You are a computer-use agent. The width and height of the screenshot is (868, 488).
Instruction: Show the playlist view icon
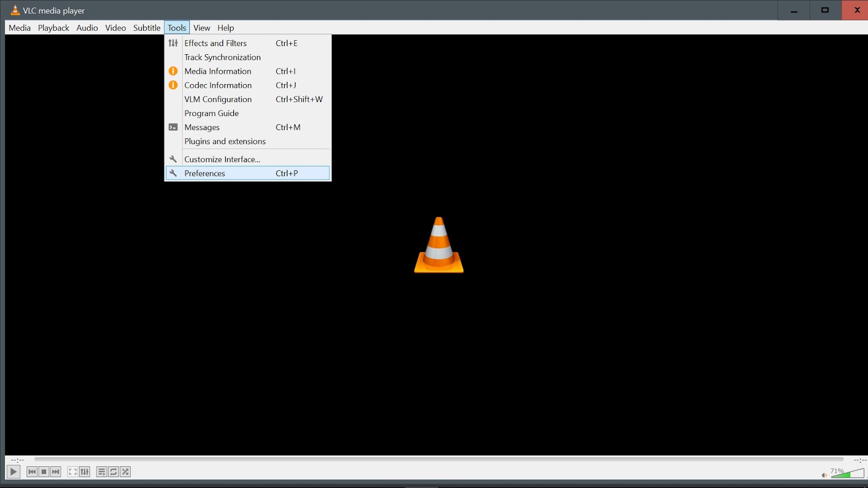tap(101, 472)
